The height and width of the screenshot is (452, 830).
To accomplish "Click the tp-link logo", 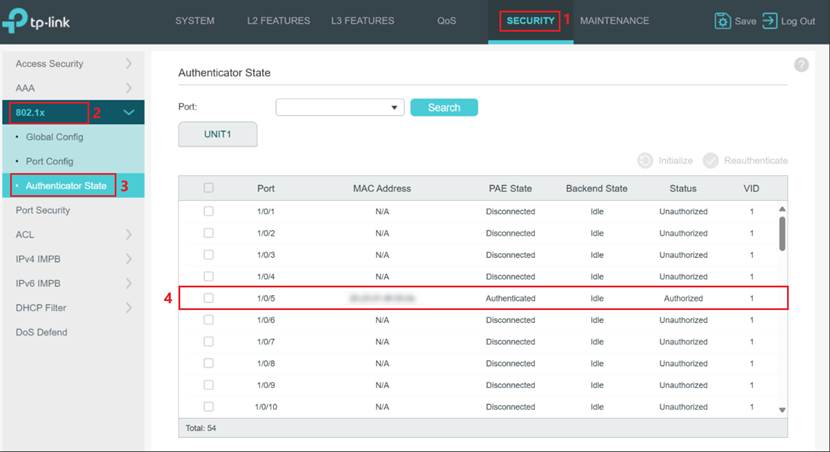I will point(42,22).
